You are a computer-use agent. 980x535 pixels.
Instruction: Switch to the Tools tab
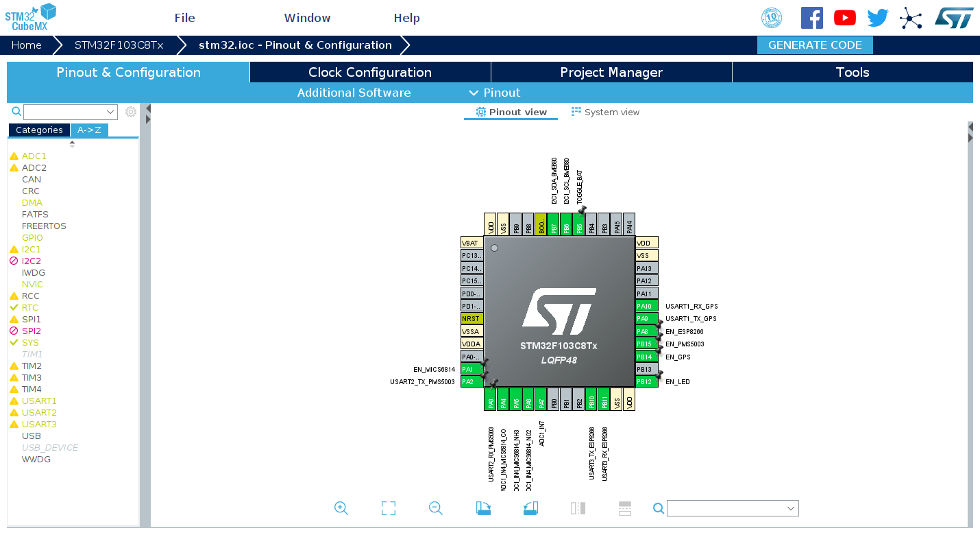tap(853, 72)
